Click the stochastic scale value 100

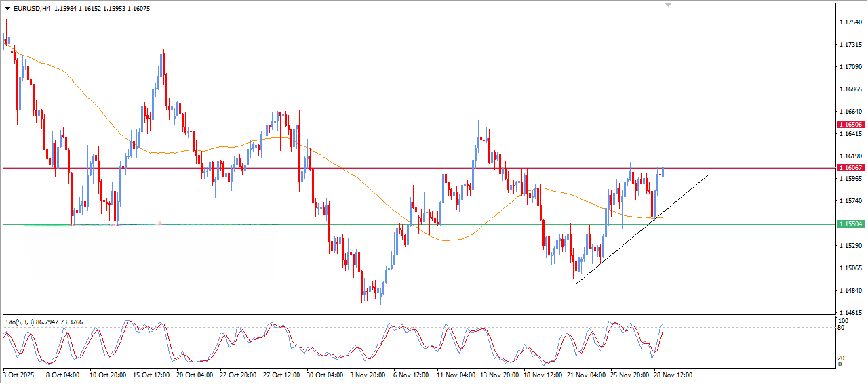(x=844, y=320)
